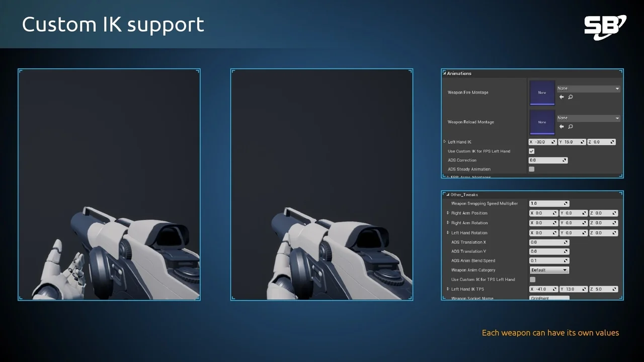The height and width of the screenshot is (362, 644).
Task: Click back-arrow icon beside Weapon Reload Montage
Action: pyautogui.click(x=561, y=126)
